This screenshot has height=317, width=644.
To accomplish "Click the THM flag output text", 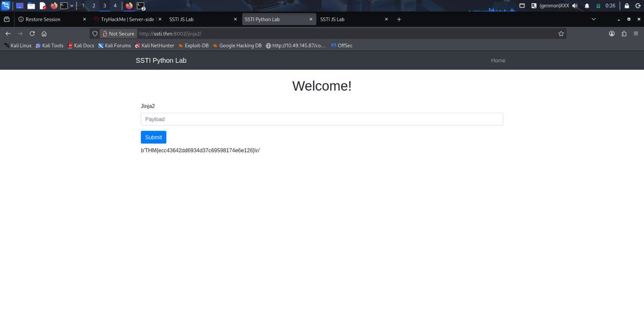I will pyautogui.click(x=201, y=150).
